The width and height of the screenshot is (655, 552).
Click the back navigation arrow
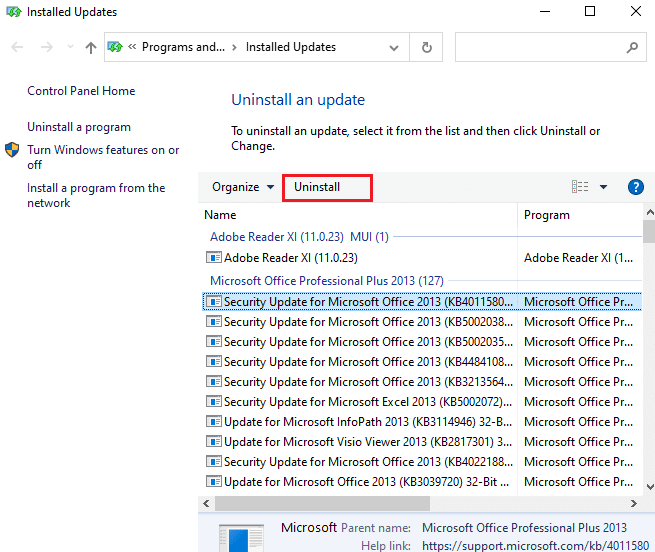pos(17,47)
